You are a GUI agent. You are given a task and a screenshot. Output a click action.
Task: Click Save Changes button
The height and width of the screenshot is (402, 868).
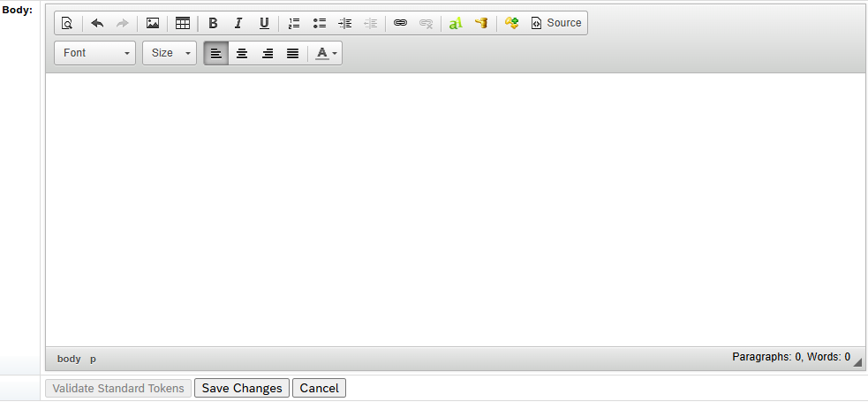[242, 388]
